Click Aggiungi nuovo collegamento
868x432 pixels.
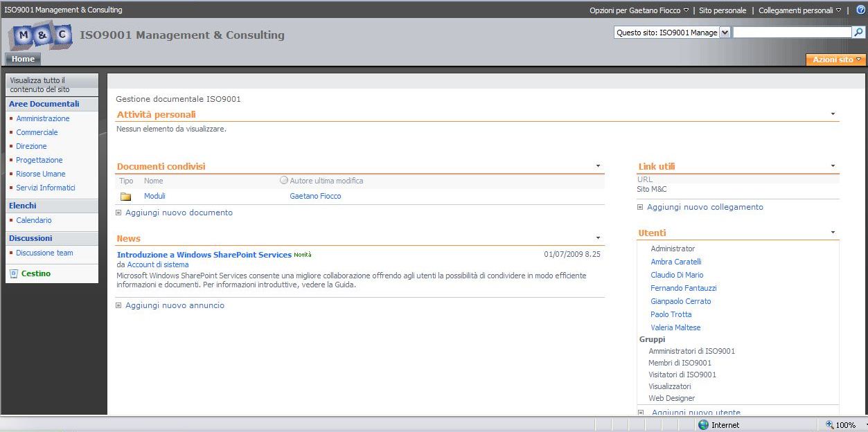click(705, 207)
